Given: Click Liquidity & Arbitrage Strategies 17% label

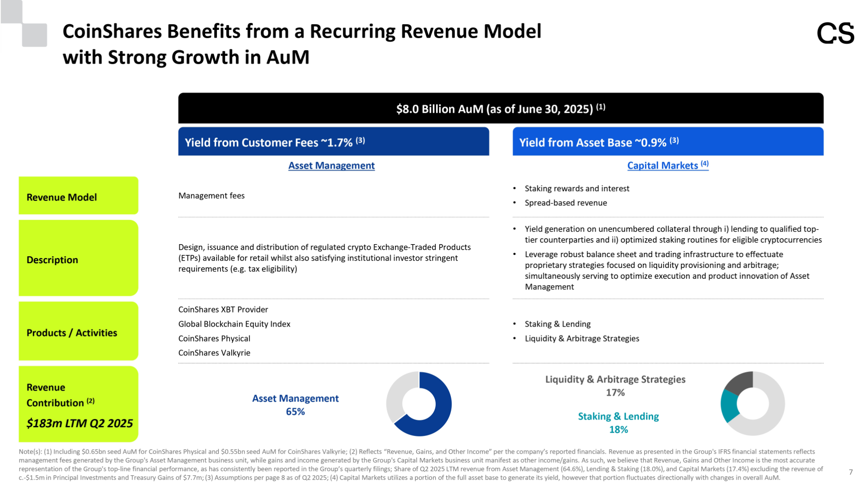Looking at the screenshot, I should coord(615,386).
